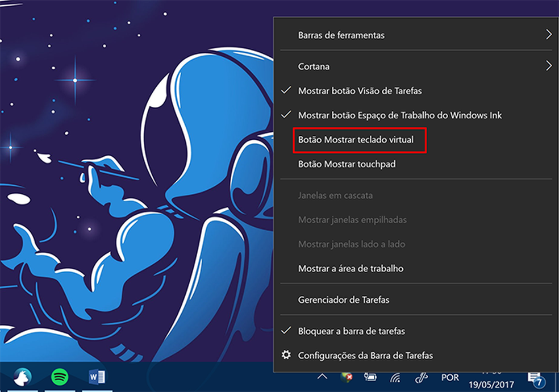This screenshot has width=559, height=392.
Task: Choose Mostrar a área de trabalho
Action: pos(416,268)
